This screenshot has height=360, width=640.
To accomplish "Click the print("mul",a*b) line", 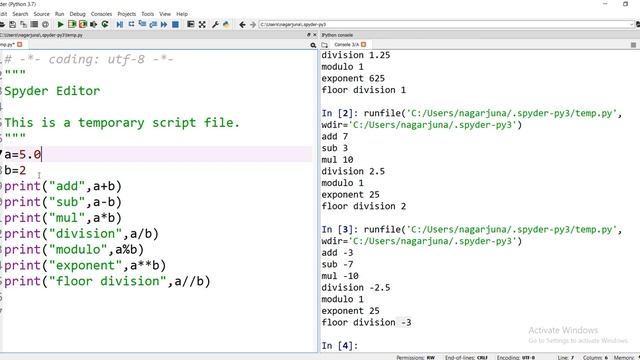I will (63, 218).
